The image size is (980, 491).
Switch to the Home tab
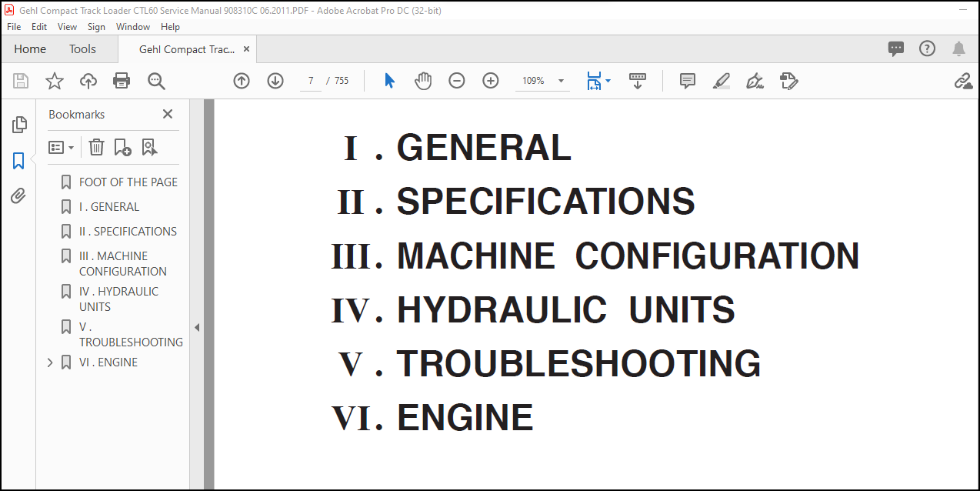30,48
